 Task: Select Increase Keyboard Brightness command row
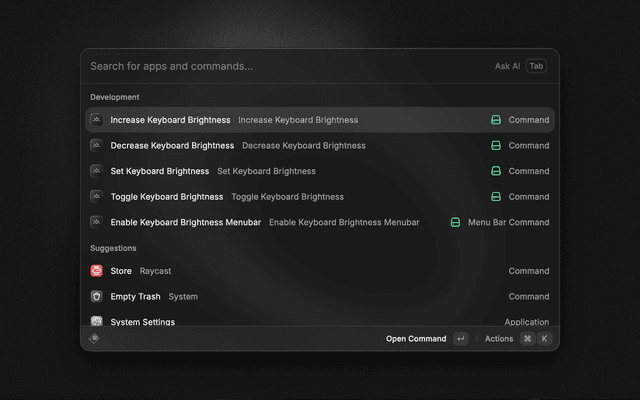pos(320,120)
